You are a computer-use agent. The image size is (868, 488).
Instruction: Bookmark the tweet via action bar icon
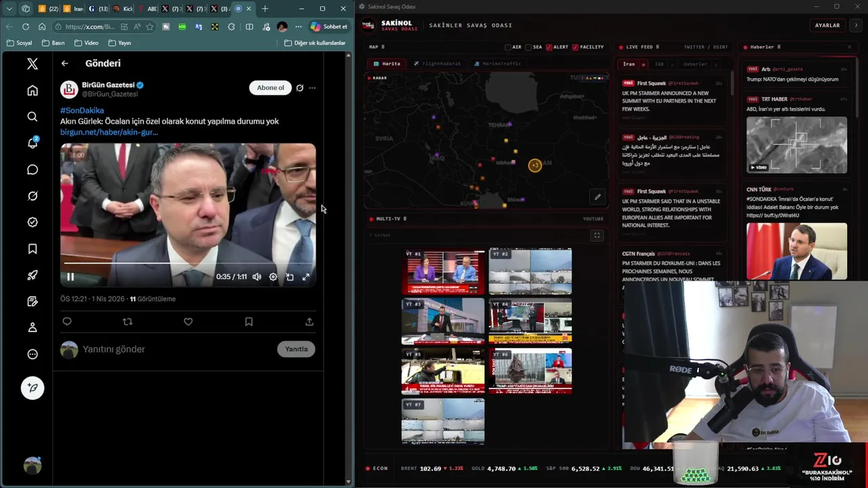click(x=249, y=321)
